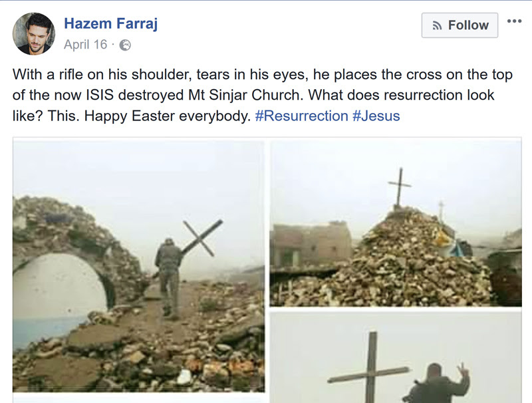Open the three-dot post options menu
The image size is (532, 403).
coord(514,21)
